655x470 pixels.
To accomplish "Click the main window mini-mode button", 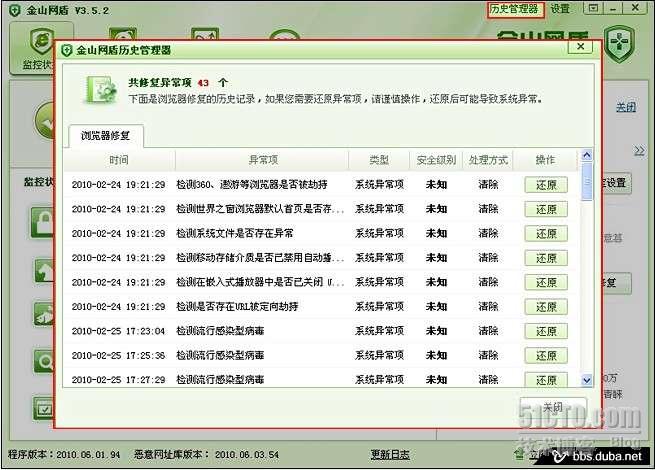I will [593, 8].
